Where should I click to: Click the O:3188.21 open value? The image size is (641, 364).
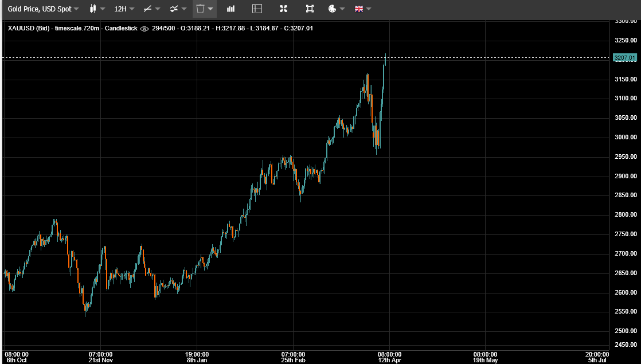(x=195, y=28)
